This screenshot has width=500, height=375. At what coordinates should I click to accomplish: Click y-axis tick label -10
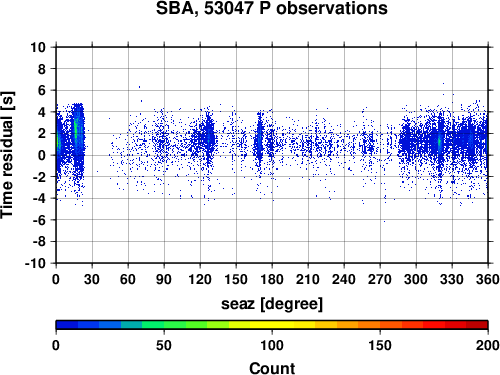click(x=35, y=263)
